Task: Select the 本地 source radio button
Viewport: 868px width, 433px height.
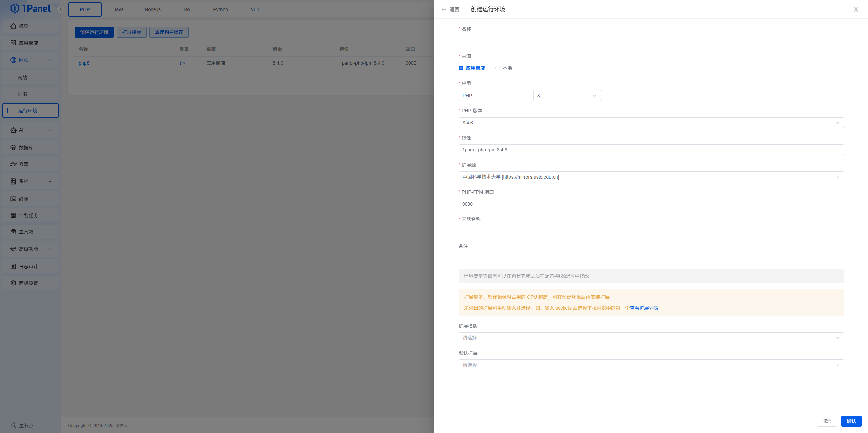Action: [x=497, y=68]
